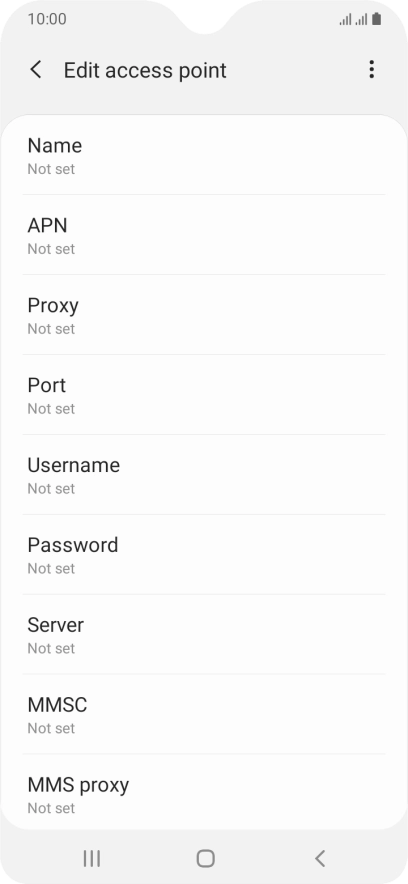The image size is (408, 884).
Task: Tap the Edit access point title
Action: pos(145,70)
